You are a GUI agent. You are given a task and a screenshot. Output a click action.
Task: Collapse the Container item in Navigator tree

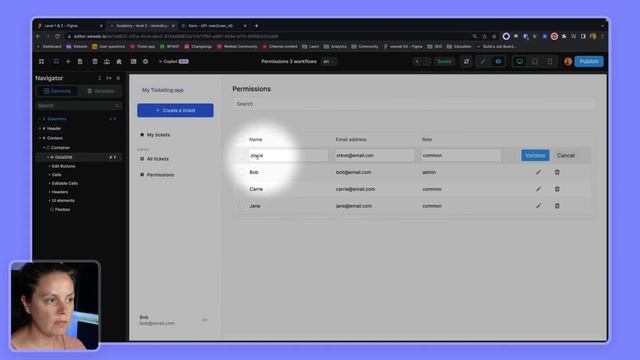[44, 148]
